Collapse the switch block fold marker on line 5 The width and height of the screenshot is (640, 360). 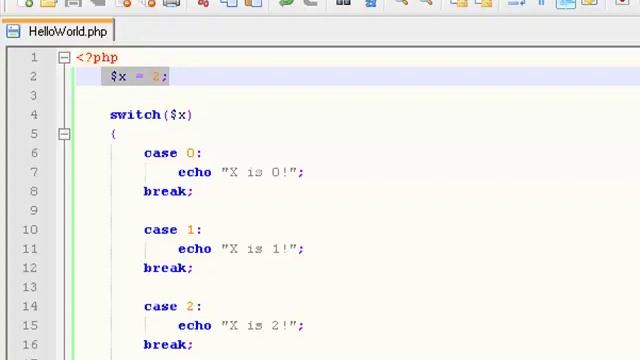click(64, 134)
